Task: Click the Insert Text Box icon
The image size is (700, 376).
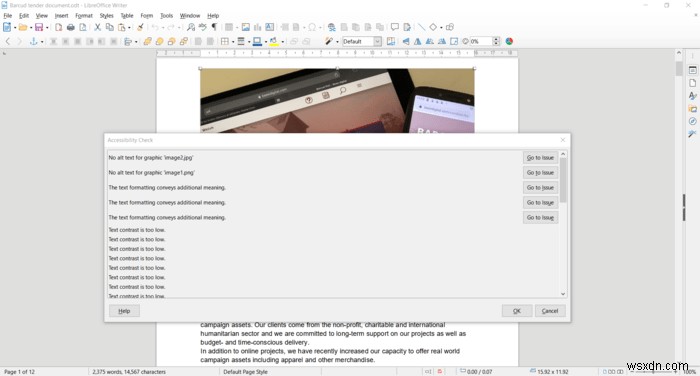Action: 270,27
